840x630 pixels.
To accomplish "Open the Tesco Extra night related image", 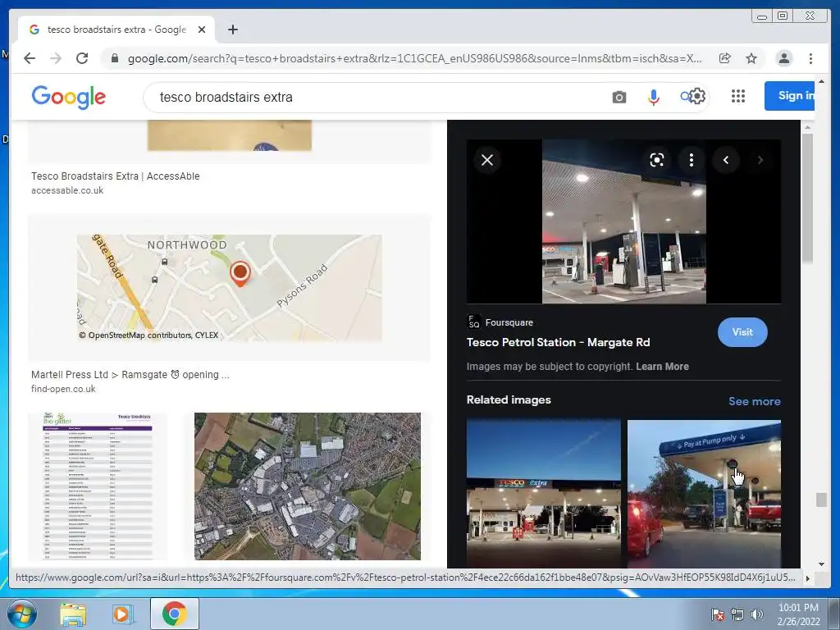I will click(x=543, y=493).
